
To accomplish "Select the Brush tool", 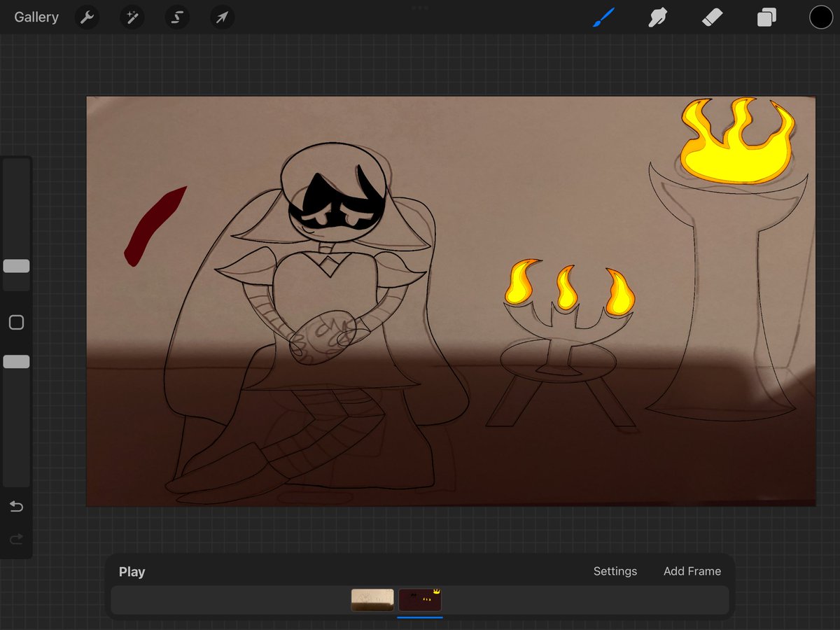I will [603, 17].
